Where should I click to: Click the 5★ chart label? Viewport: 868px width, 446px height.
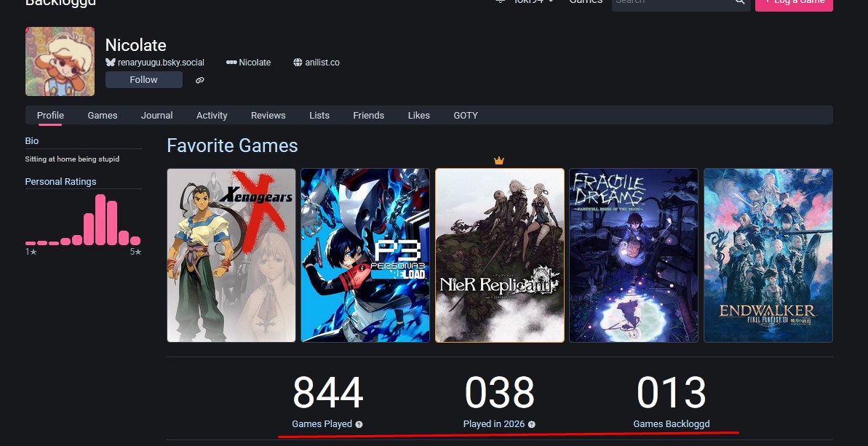coord(135,252)
